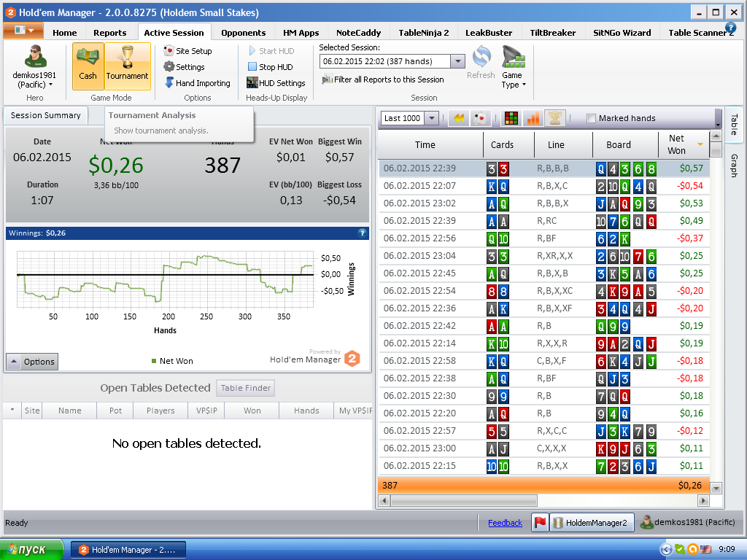Sort open tables by Name column

point(69,411)
